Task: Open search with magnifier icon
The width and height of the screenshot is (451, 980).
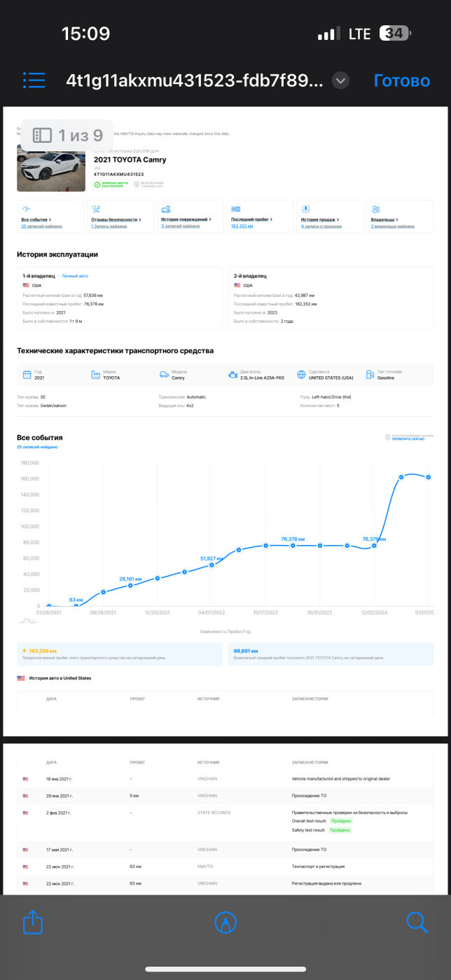Action: tap(417, 922)
